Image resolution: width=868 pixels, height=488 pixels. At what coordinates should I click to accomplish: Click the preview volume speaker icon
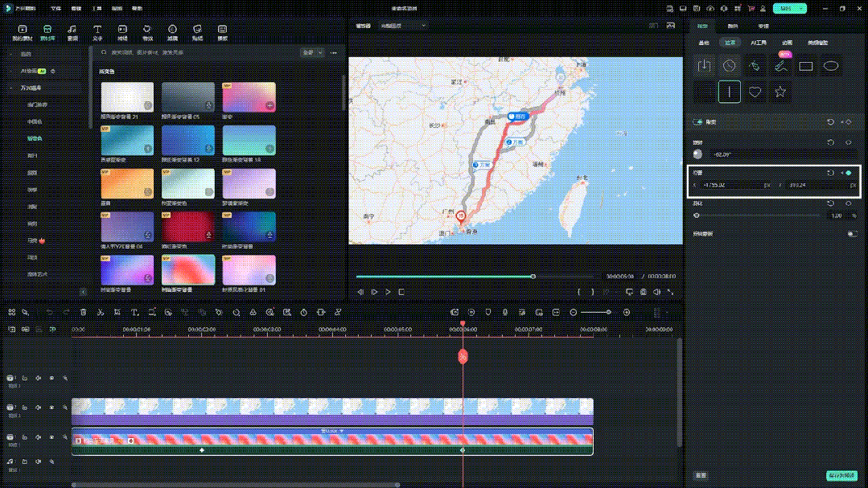(x=656, y=292)
